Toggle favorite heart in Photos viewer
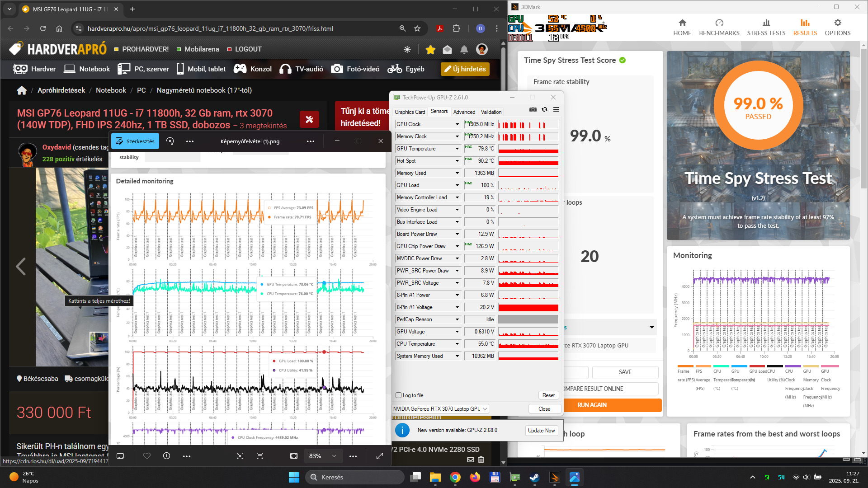This screenshot has width=868, height=488. [x=147, y=456]
